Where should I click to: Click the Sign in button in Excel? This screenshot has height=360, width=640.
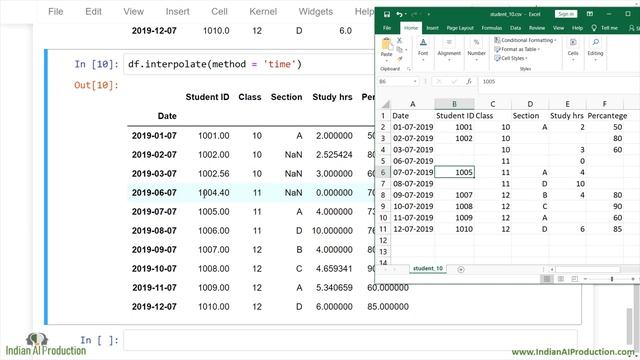[566, 14]
